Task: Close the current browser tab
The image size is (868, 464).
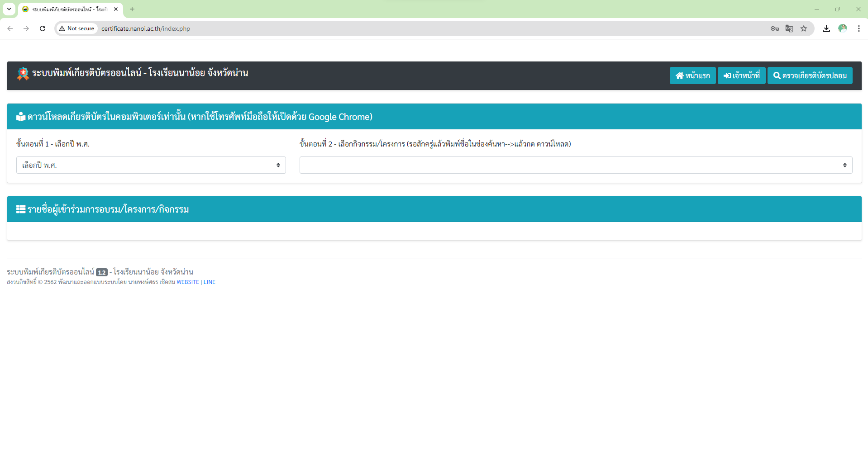Action: click(x=116, y=9)
